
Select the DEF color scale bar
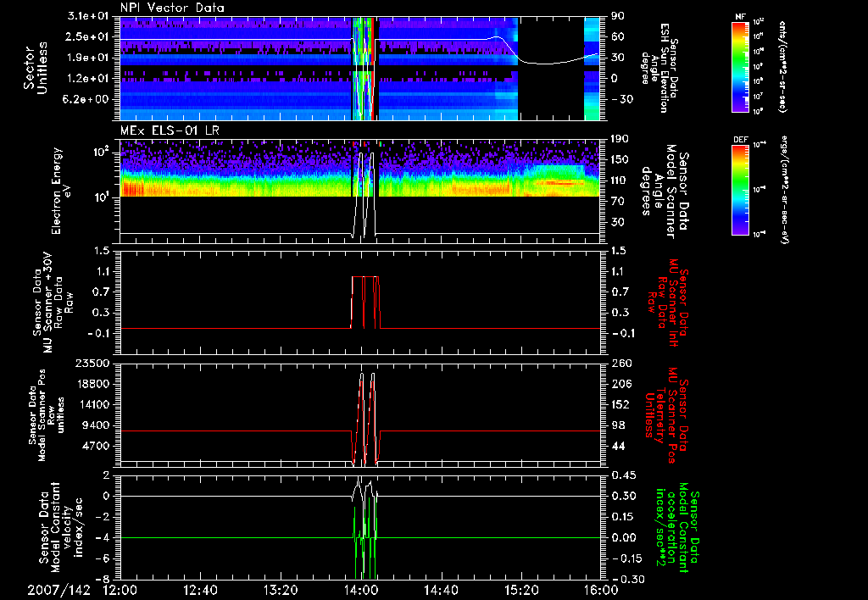coord(741,190)
